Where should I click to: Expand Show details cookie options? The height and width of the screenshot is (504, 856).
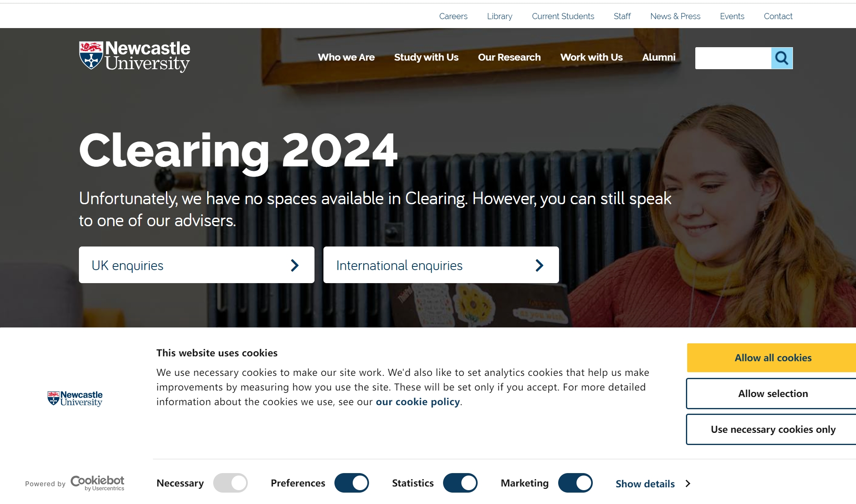654,482
